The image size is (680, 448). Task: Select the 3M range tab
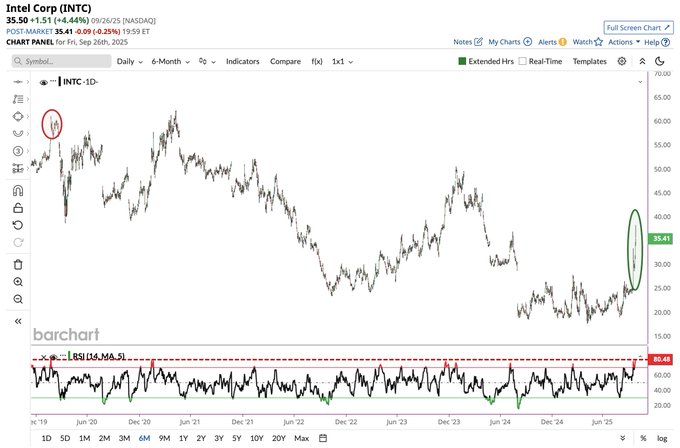(124, 438)
